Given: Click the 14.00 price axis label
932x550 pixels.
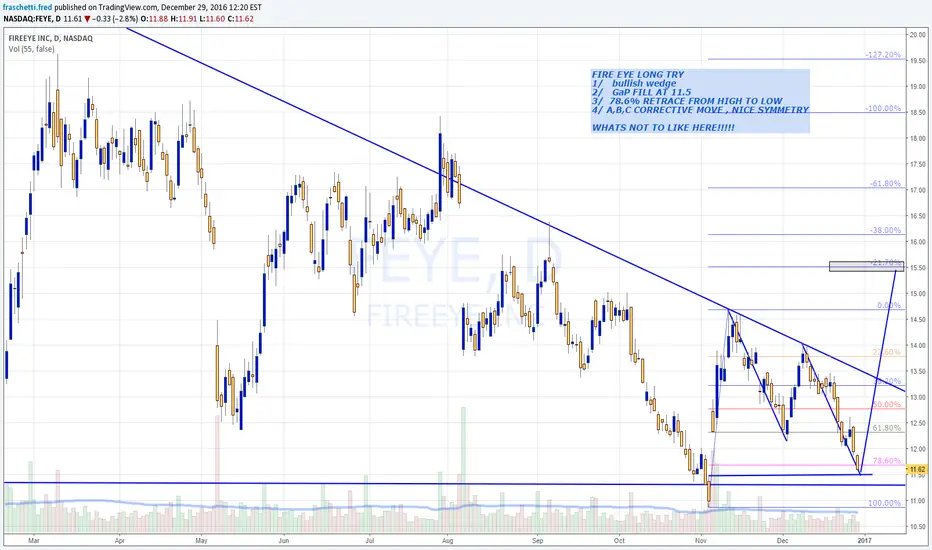Looking at the screenshot, I should [x=918, y=345].
